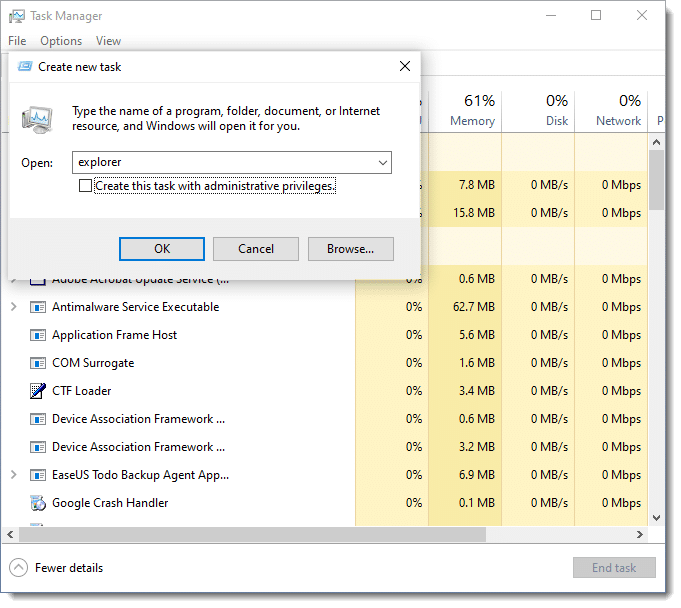This screenshot has height=608, width=681.
Task: Click OK to run explorer
Action: pyautogui.click(x=162, y=249)
